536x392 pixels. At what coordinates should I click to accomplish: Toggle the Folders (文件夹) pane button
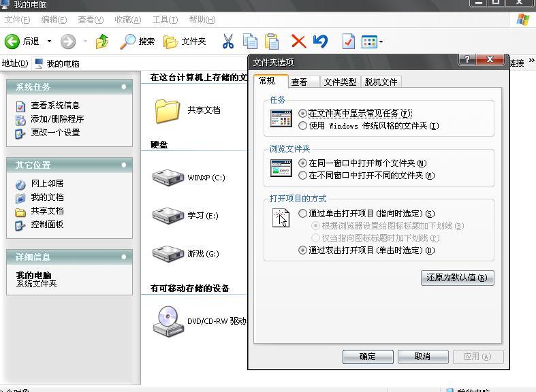tap(185, 42)
